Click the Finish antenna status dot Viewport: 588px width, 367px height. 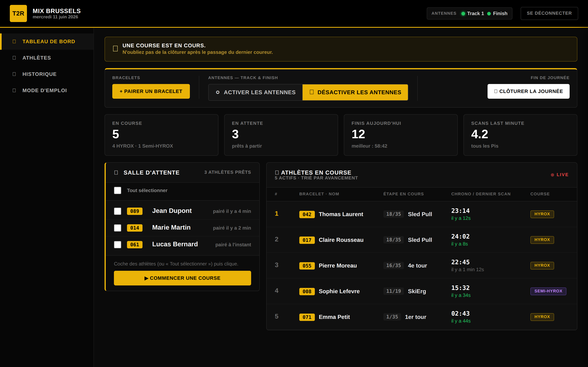pos(489,14)
